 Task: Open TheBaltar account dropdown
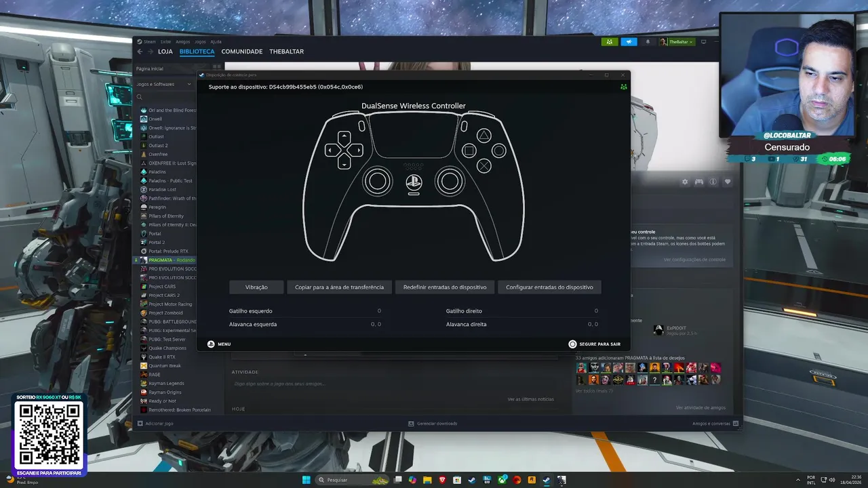point(675,42)
